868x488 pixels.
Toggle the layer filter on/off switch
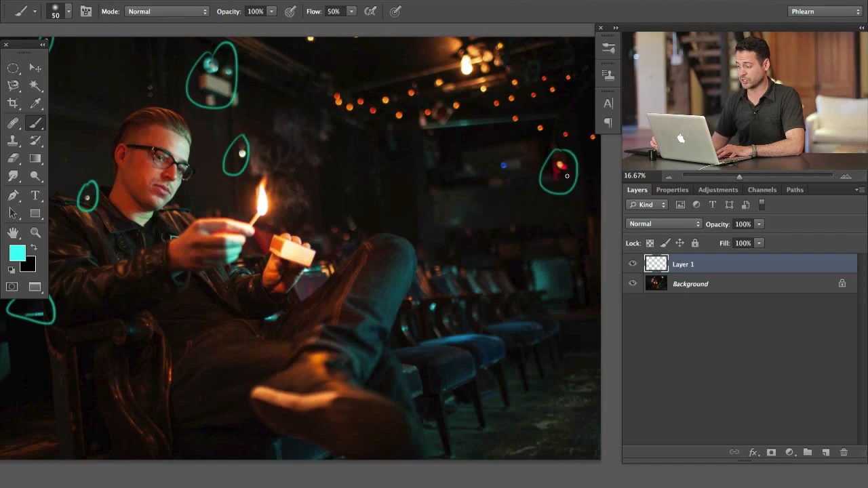click(762, 205)
